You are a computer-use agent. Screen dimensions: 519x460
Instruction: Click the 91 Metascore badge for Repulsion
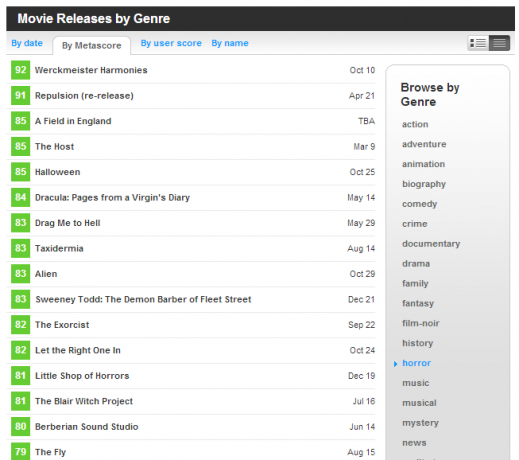coord(20,96)
